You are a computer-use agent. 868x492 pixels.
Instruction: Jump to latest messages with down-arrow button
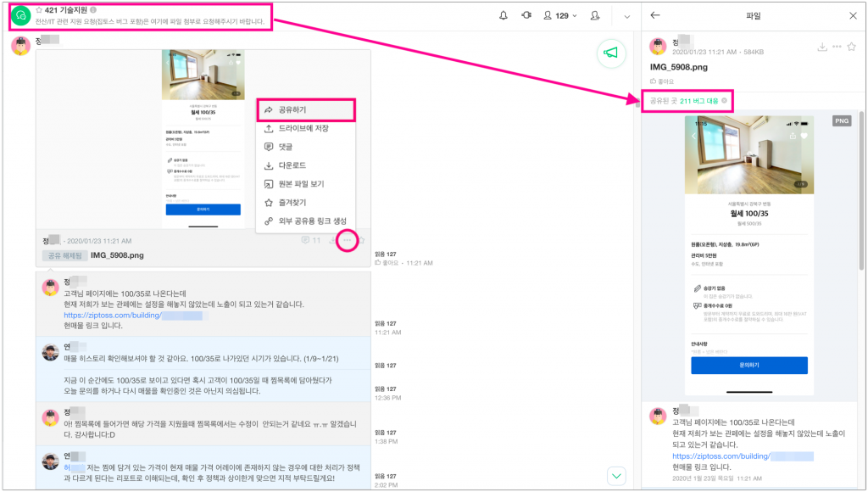(x=616, y=476)
